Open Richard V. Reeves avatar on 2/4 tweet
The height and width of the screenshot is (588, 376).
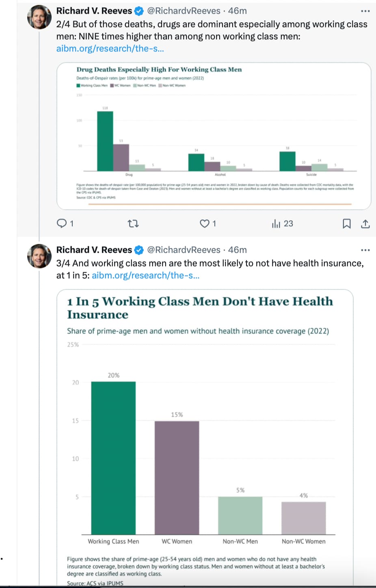click(x=39, y=17)
